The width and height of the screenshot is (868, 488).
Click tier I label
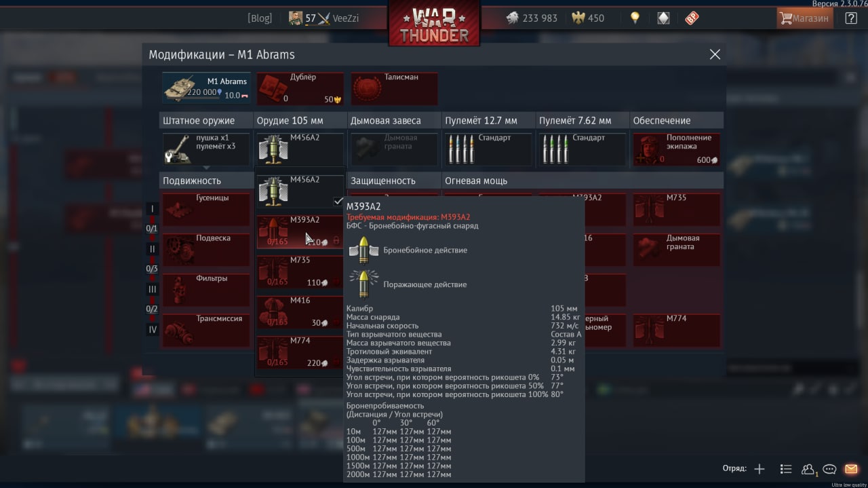pyautogui.click(x=153, y=209)
